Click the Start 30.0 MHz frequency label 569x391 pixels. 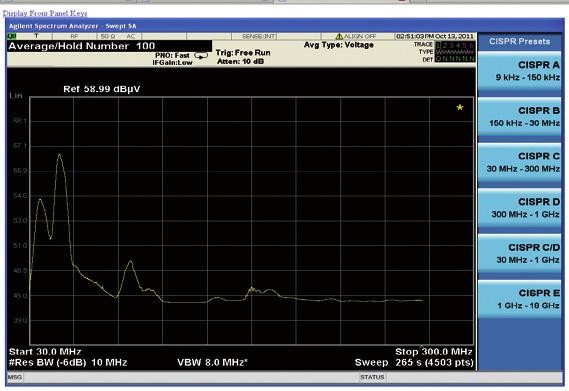45,352
